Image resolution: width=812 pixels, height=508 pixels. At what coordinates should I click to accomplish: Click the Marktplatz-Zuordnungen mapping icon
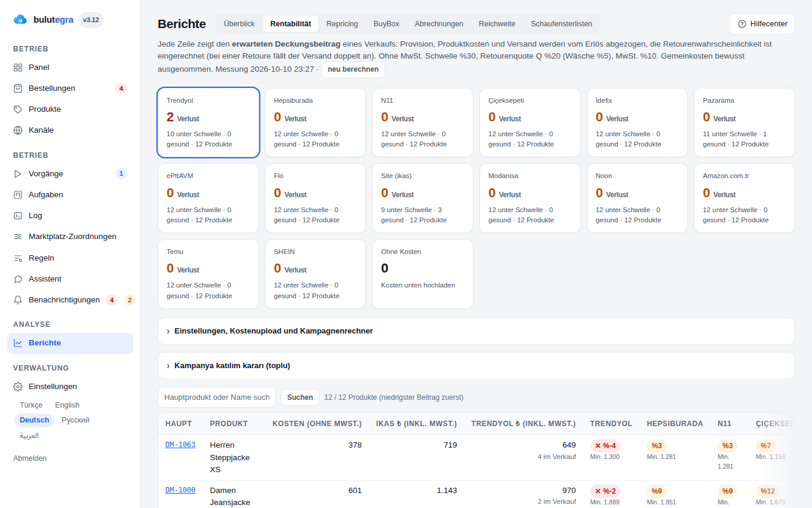click(x=18, y=237)
